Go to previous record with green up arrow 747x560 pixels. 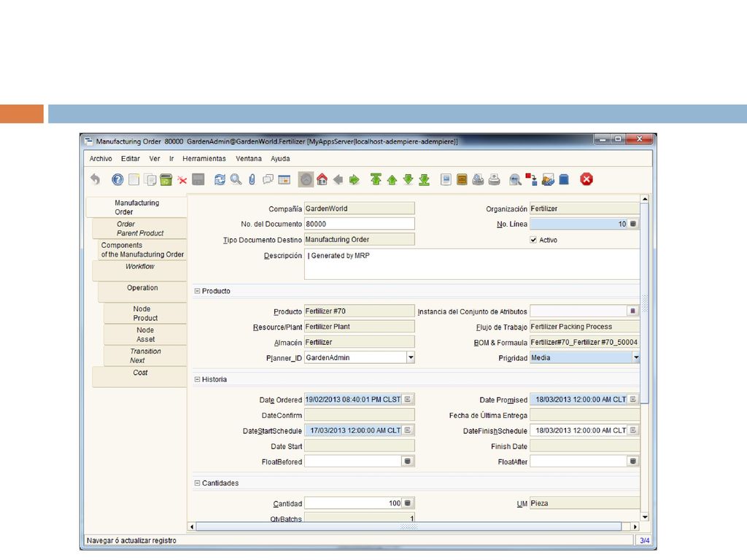point(392,179)
